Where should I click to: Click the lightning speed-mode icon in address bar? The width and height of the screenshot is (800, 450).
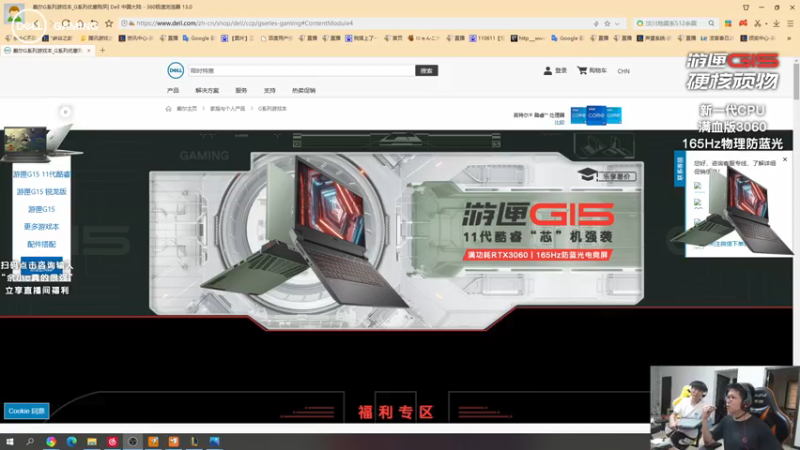[596, 23]
